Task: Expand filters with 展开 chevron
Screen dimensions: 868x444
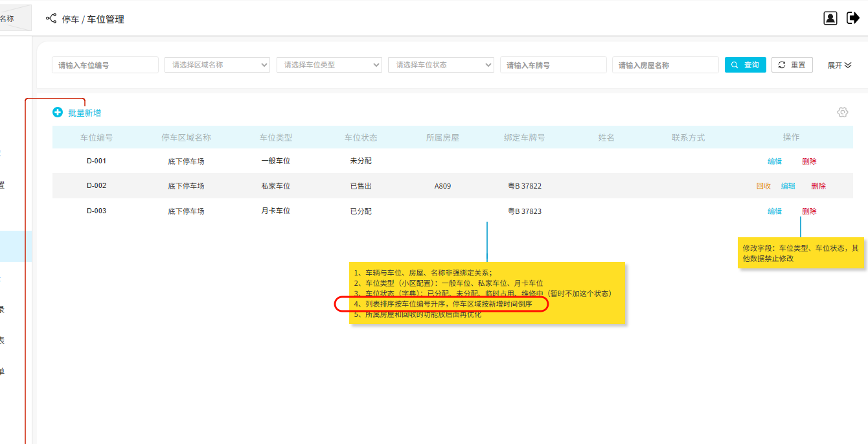Action: (x=848, y=65)
